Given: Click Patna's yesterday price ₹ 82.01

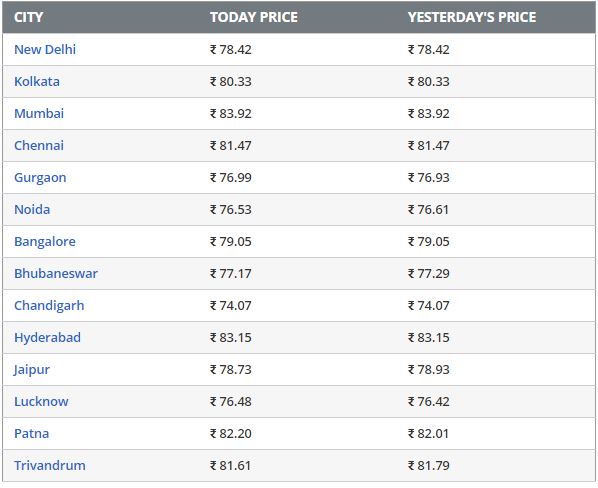Looking at the screenshot, I should (x=428, y=434).
